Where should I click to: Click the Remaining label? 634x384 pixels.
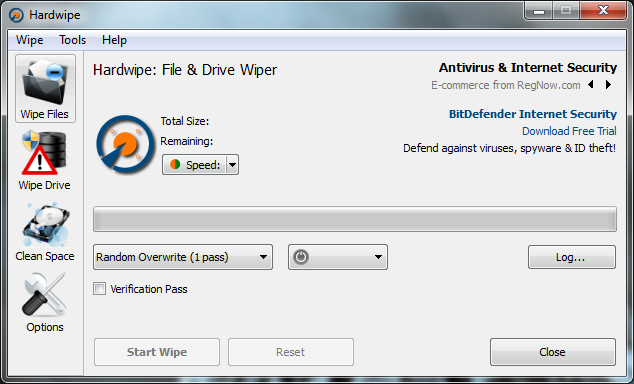pyautogui.click(x=186, y=141)
